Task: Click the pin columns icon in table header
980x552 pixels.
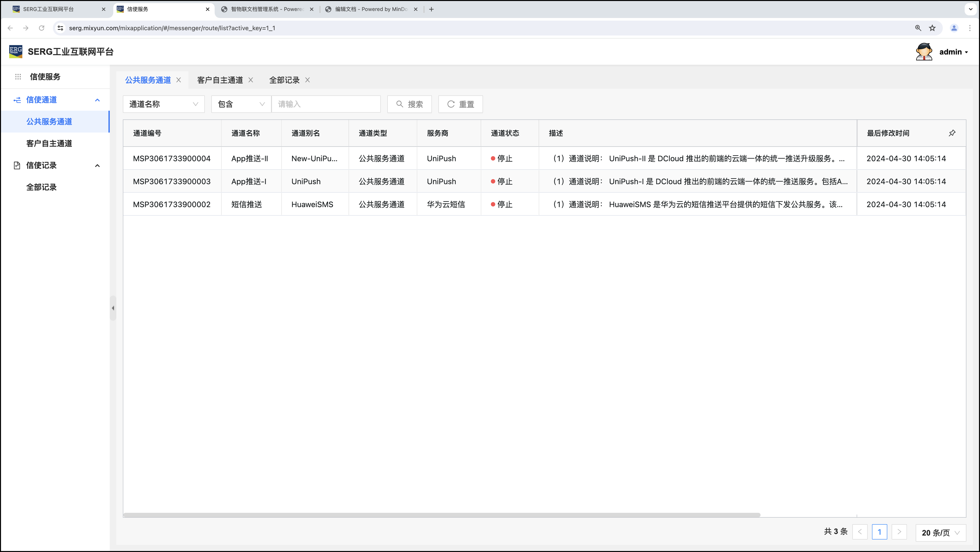Action: coord(952,133)
